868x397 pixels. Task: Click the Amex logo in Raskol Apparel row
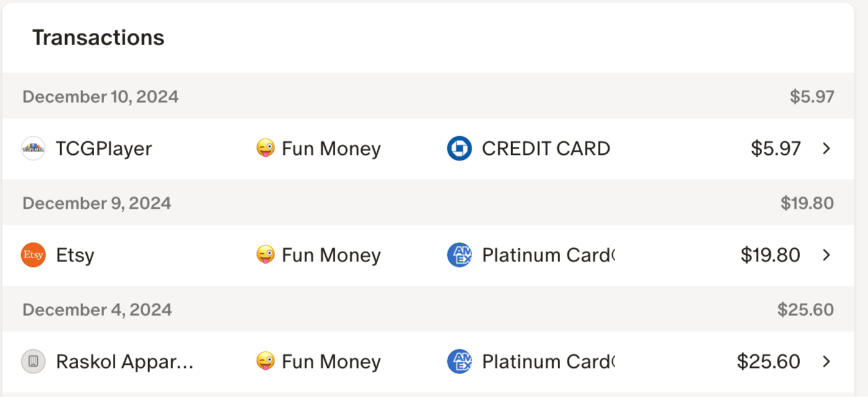coord(459,362)
